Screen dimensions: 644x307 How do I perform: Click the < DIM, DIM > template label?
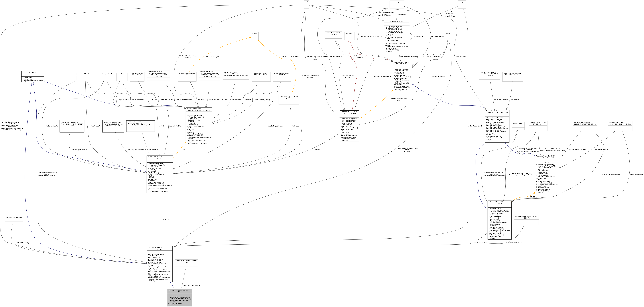pyautogui.click(x=533, y=197)
